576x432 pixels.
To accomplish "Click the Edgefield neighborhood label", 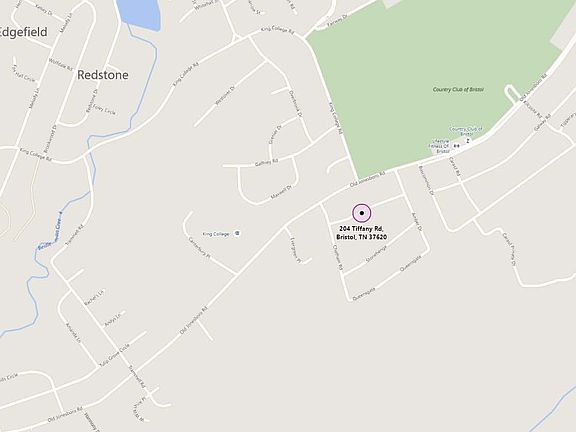I will point(23,32).
